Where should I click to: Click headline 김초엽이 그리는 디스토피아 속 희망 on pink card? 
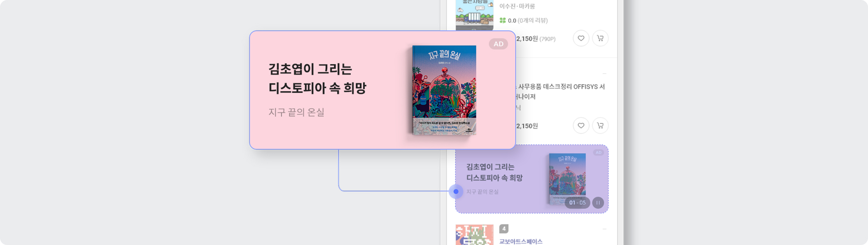tap(317, 78)
